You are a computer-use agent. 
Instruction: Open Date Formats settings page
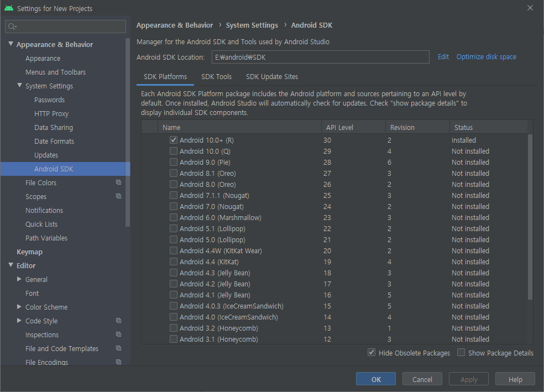54,141
